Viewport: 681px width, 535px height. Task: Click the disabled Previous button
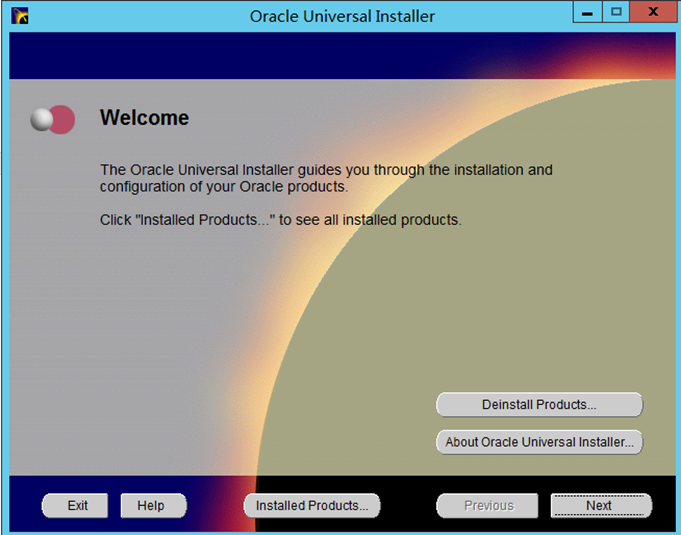[487, 505]
